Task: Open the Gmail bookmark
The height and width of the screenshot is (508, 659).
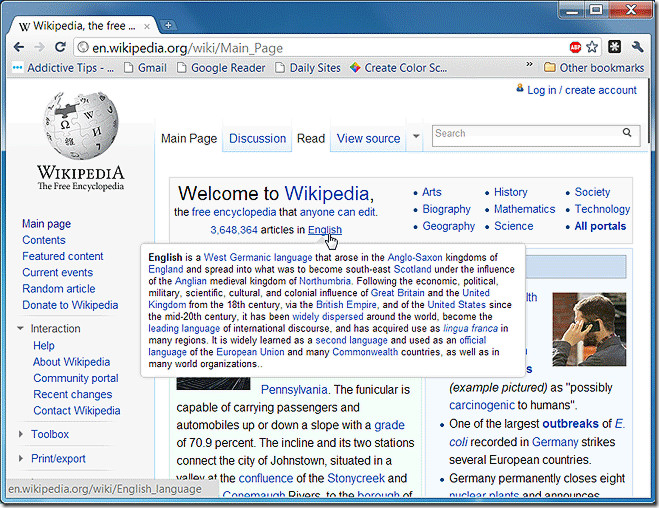Action: click(145, 68)
